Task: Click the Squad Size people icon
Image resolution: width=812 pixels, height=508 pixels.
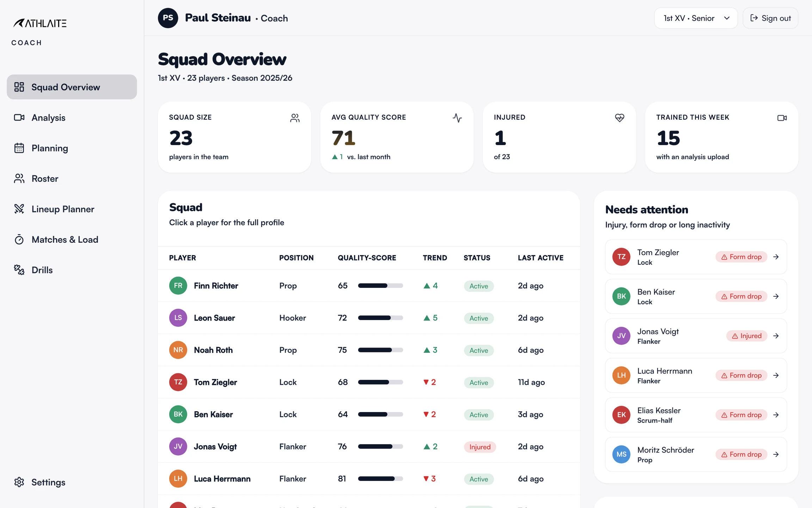Action: pos(295,118)
